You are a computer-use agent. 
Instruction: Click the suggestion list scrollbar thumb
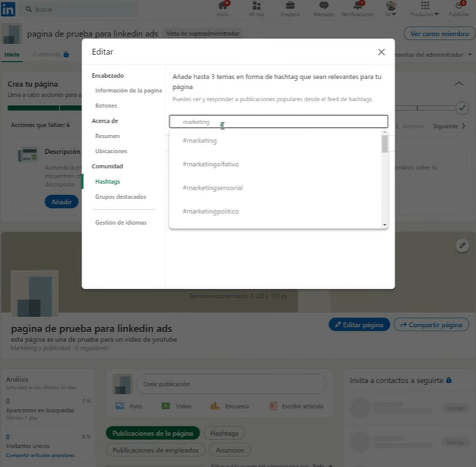[x=385, y=144]
